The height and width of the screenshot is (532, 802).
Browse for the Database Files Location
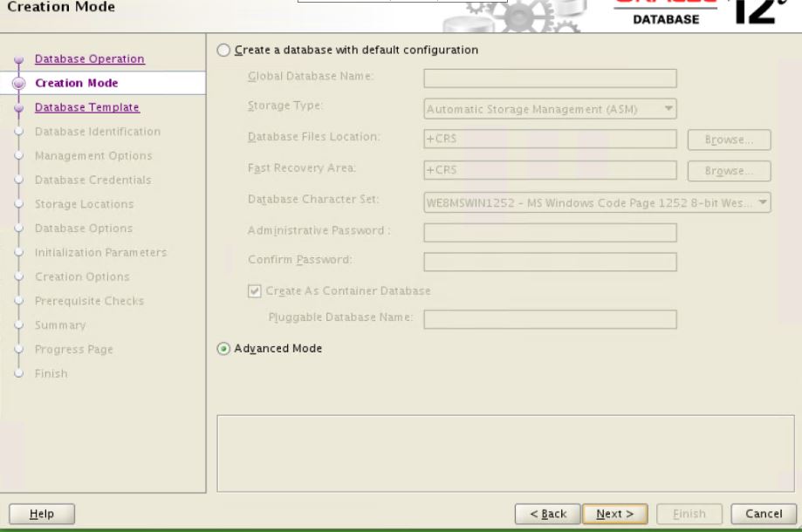click(728, 140)
